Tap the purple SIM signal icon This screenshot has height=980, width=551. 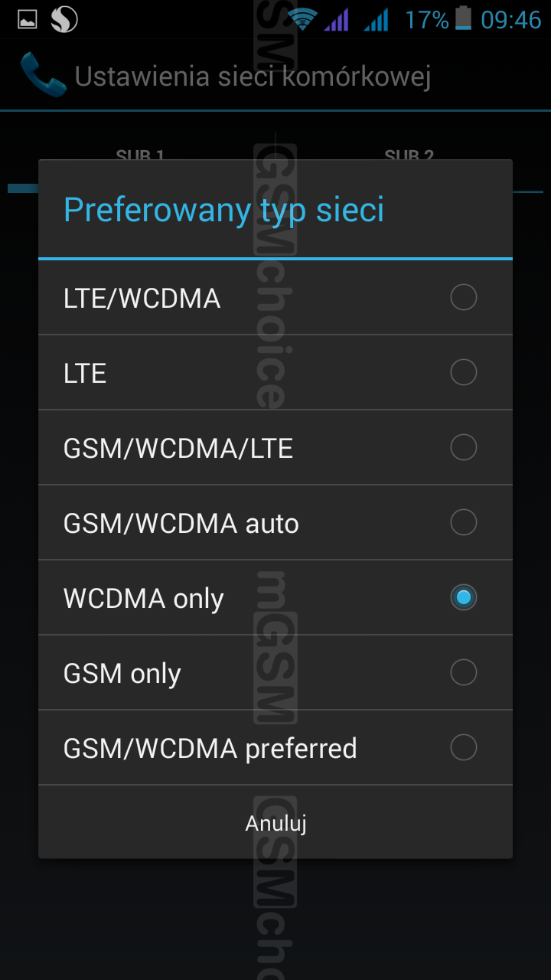pos(337,20)
